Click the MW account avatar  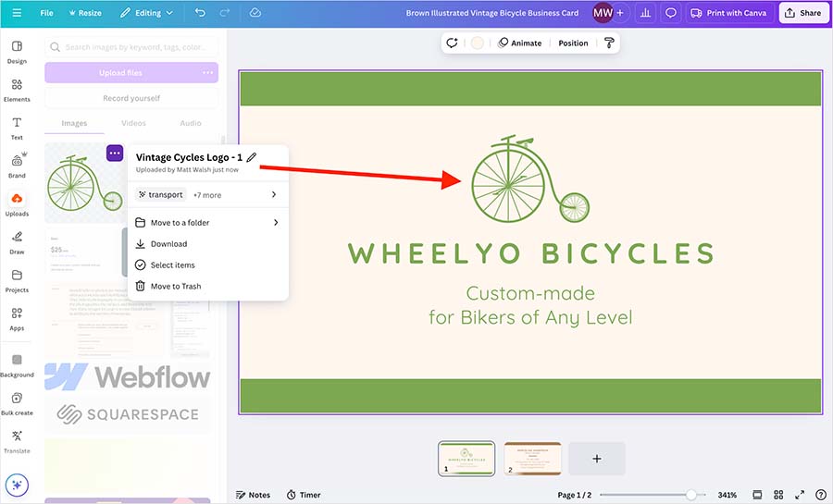click(x=603, y=13)
